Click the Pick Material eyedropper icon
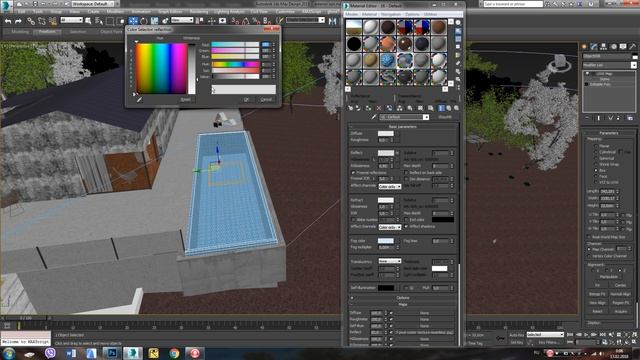 point(373,117)
